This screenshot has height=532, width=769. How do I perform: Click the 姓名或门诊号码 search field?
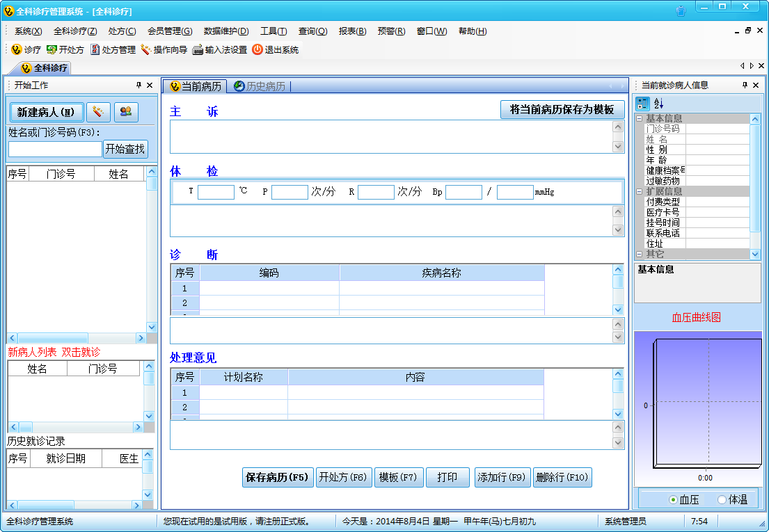tap(55, 149)
